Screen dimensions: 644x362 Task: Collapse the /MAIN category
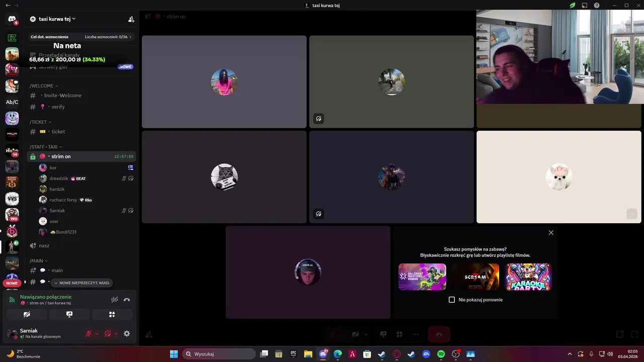tap(39, 261)
